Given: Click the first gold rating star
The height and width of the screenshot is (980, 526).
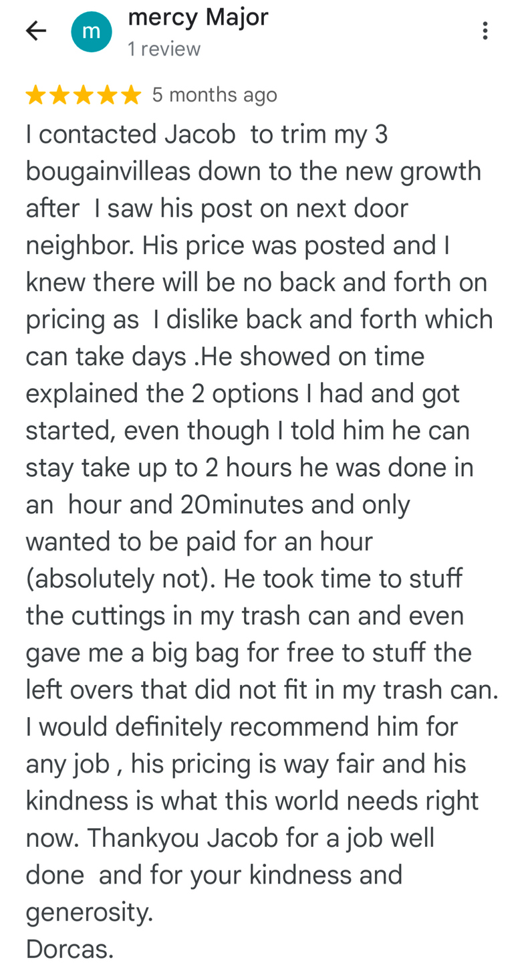Looking at the screenshot, I should pyautogui.click(x=35, y=96).
